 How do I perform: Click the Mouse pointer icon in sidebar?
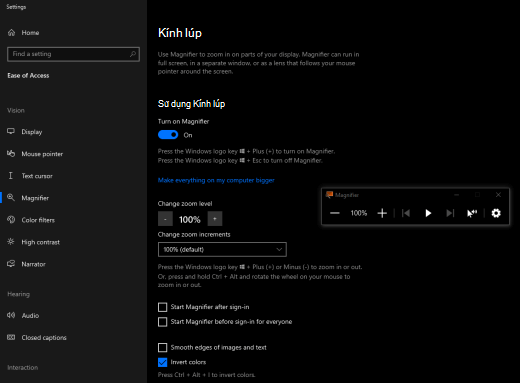[x=11, y=153]
